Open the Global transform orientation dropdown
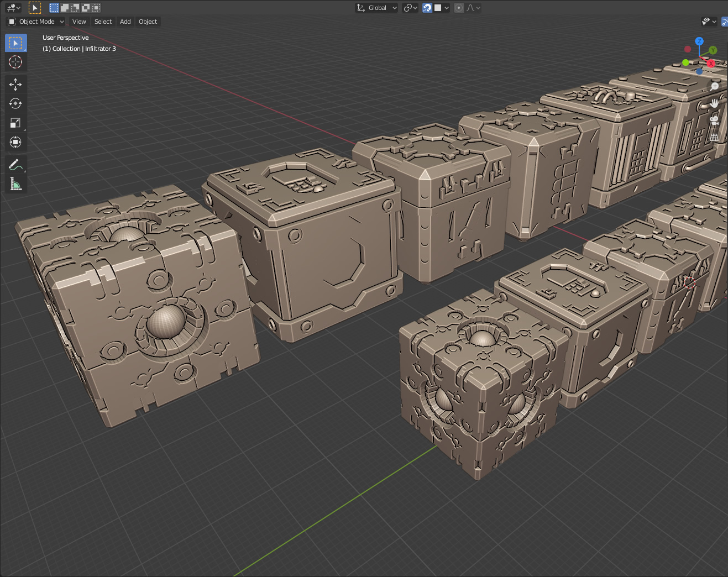Screen dimensions: 728x577 [376, 8]
